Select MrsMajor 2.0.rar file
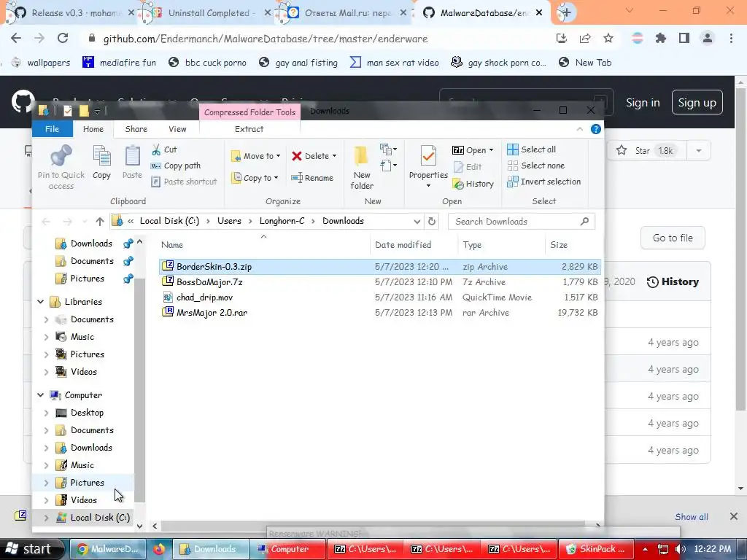The width and height of the screenshot is (747, 560). [379, 312]
